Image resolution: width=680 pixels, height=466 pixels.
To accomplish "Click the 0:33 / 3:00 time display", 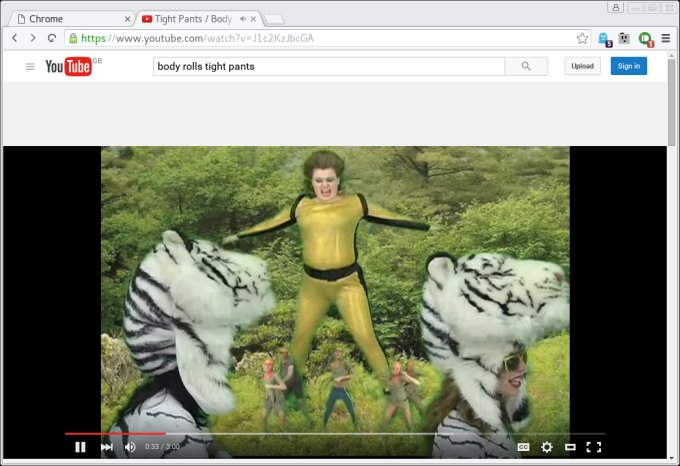I will pyautogui.click(x=162, y=446).
